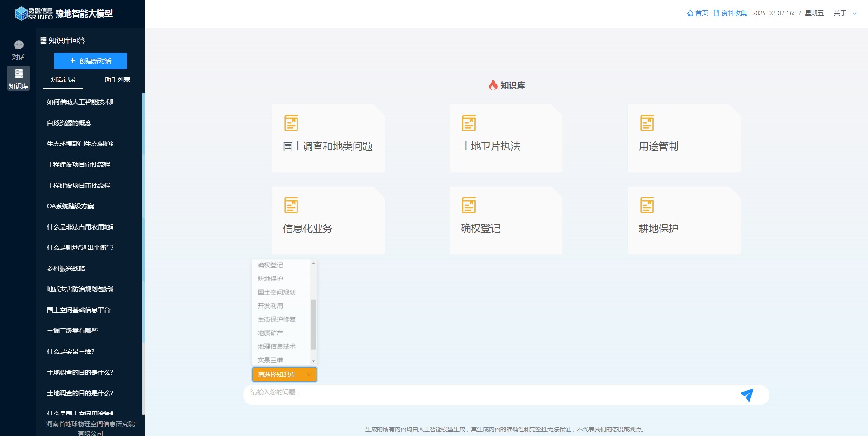Open the 国土调查和地类问题 knowledge card icon
The image size is (868, 436).
(x=291, y=123)
